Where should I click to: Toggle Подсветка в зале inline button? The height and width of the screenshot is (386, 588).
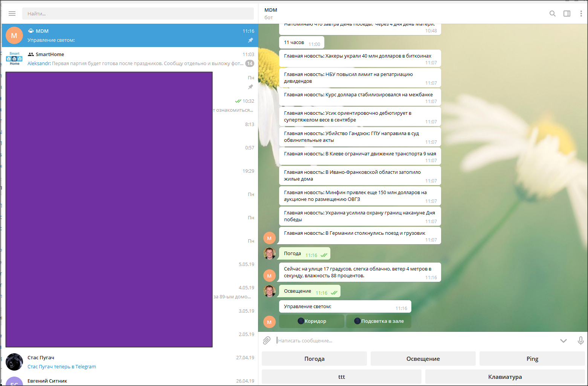378,321
